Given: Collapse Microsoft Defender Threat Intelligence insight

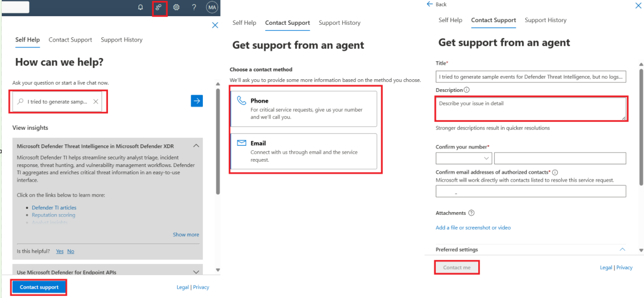Looking at the screenshot, I should point(196,146).
